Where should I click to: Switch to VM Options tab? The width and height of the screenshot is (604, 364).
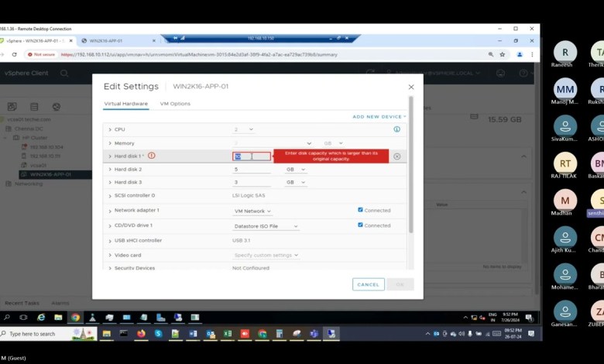point(175,104)
